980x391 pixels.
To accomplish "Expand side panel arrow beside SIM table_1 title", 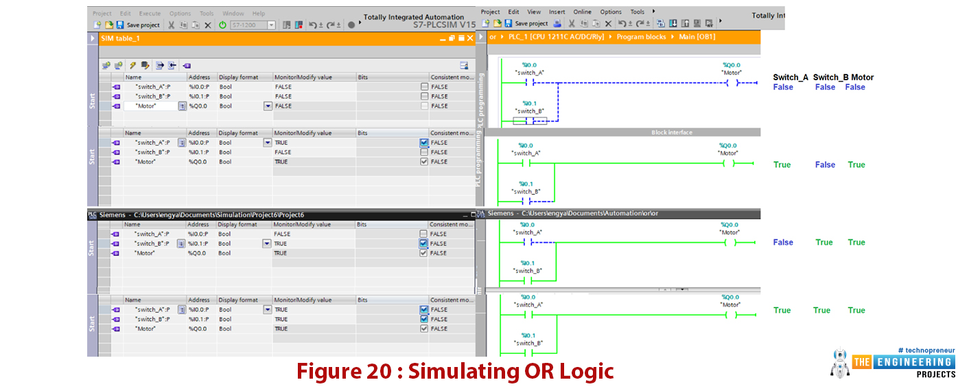I will pyautogui.click(x=93, y=38).
